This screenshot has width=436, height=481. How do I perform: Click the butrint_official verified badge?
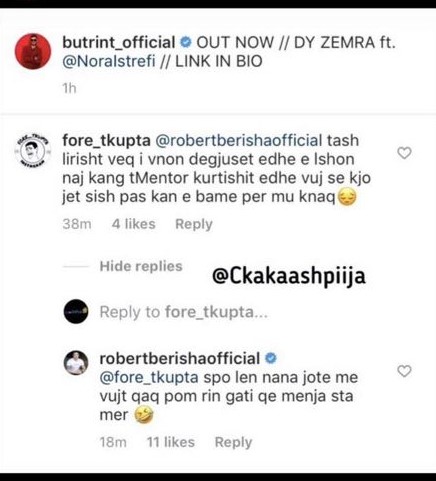[x=186, y=42]
